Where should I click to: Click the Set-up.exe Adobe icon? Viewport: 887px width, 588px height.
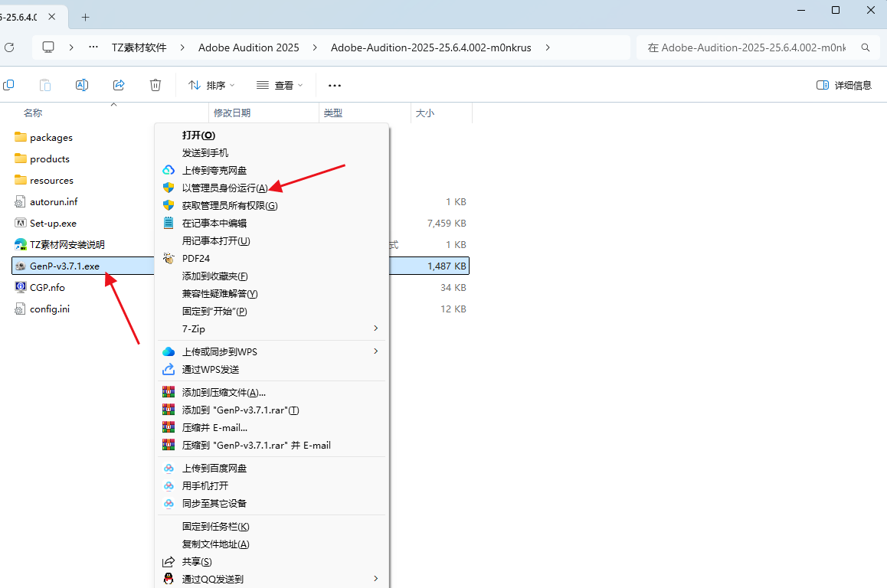(21, 223)
